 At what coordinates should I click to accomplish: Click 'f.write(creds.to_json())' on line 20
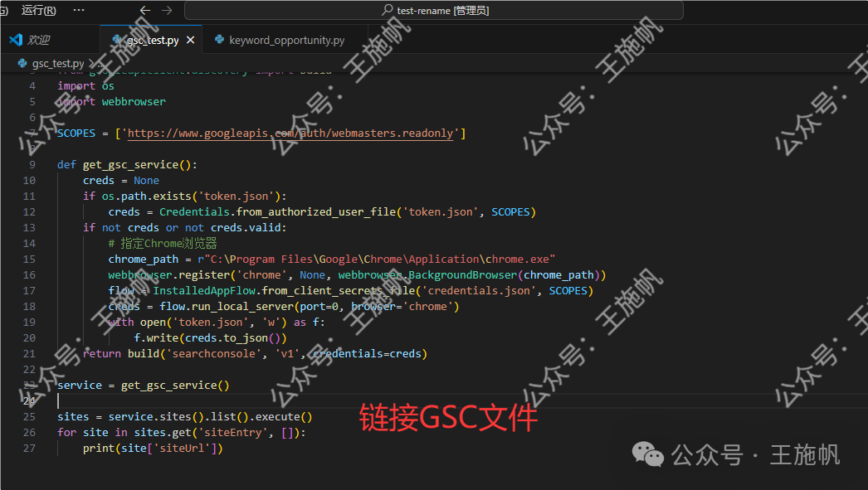(x=210, y=338)
